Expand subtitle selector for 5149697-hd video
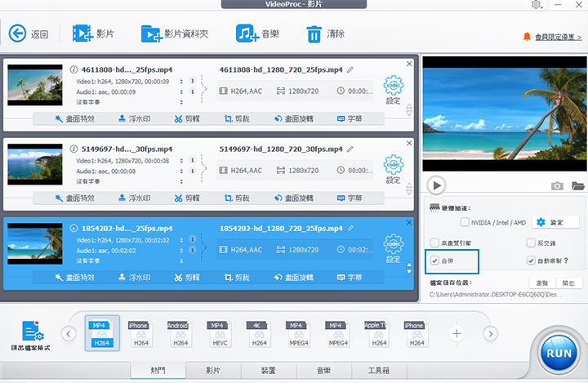The height and width of the screenshot is (383, 588). click(x=181, y=181)
